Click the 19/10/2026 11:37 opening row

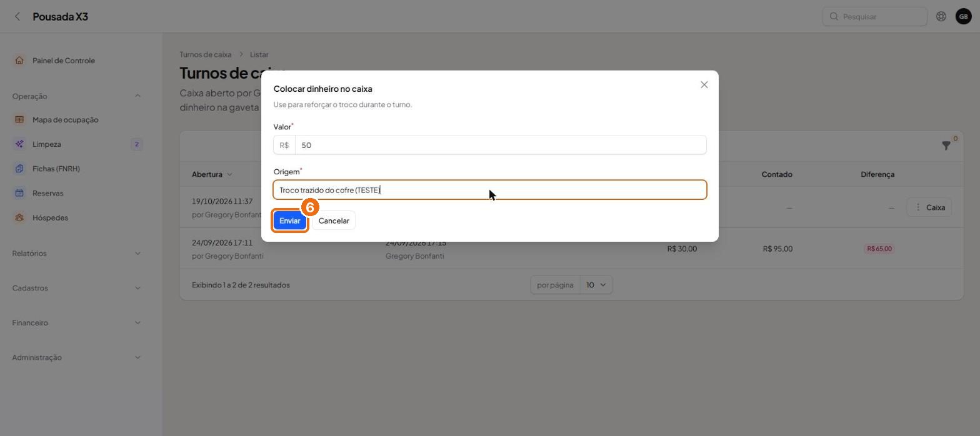222,202
